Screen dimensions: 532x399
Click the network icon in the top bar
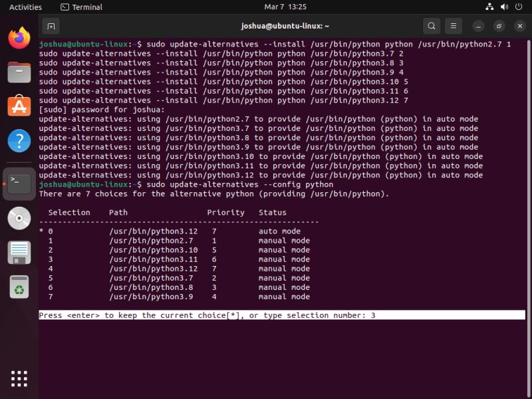click(x=488, y=7)
